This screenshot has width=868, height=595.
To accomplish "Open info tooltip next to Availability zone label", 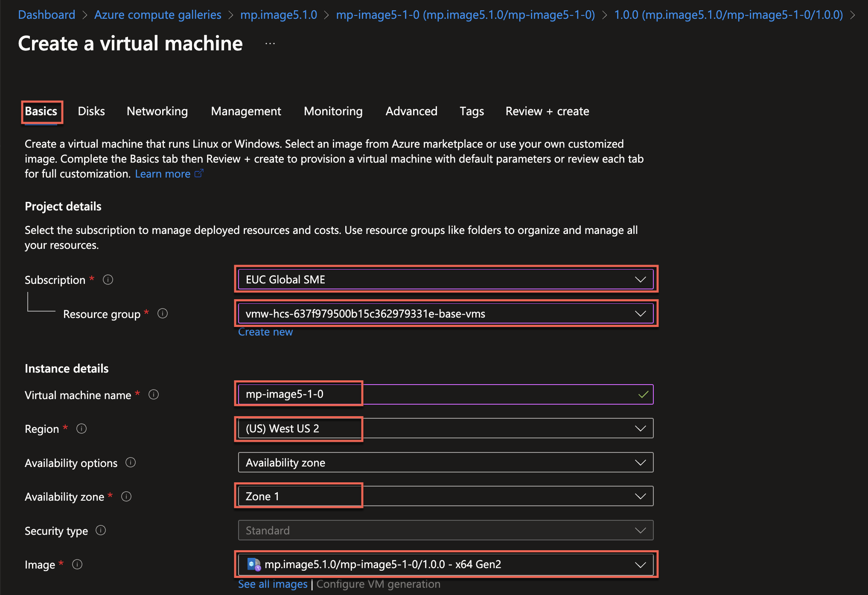I will pos(126,496).
